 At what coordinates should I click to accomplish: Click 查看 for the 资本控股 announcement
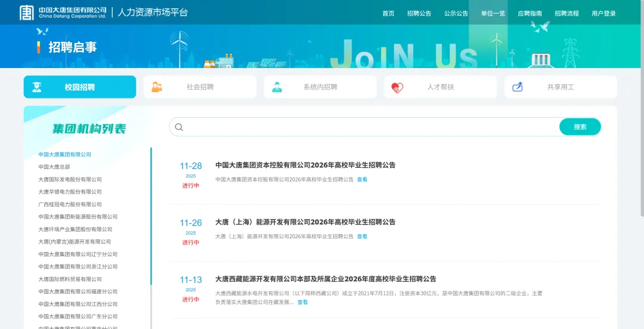[362, 180]
